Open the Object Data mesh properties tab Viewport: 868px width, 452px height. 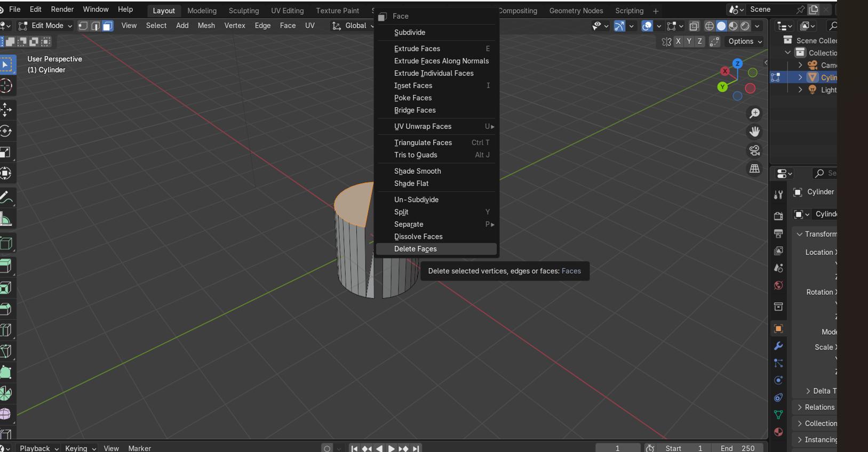[778, 415]
